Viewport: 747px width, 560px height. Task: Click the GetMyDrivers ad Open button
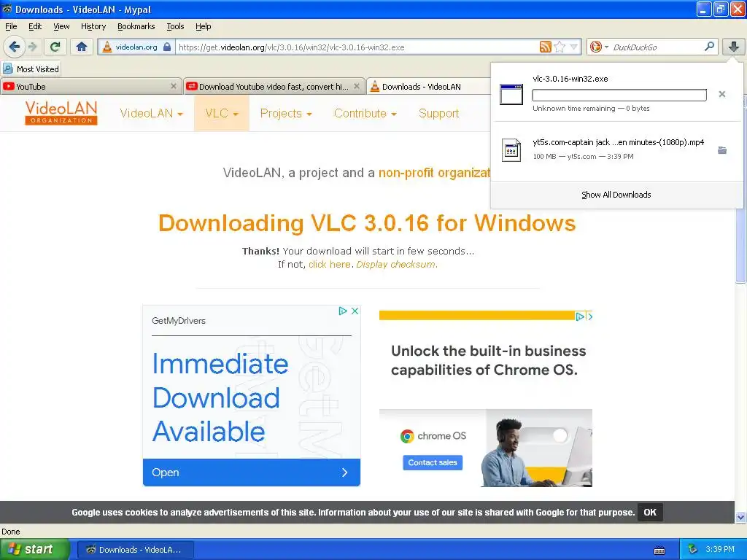pyautogui.click(x=252, y=472)
